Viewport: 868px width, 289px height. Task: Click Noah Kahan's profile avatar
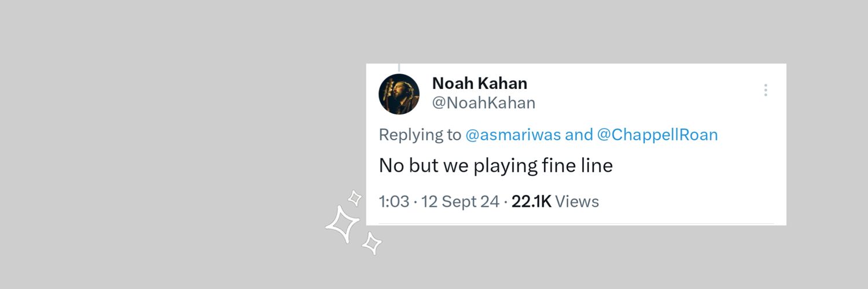pyautogui.click(x=399, y=94)
